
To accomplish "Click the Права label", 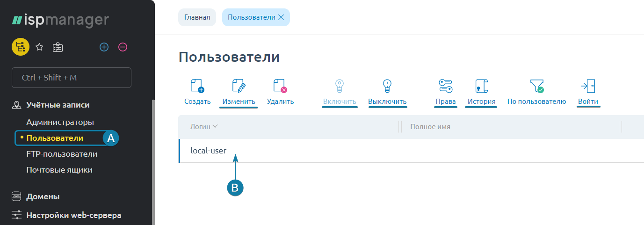I will (445, 102).
